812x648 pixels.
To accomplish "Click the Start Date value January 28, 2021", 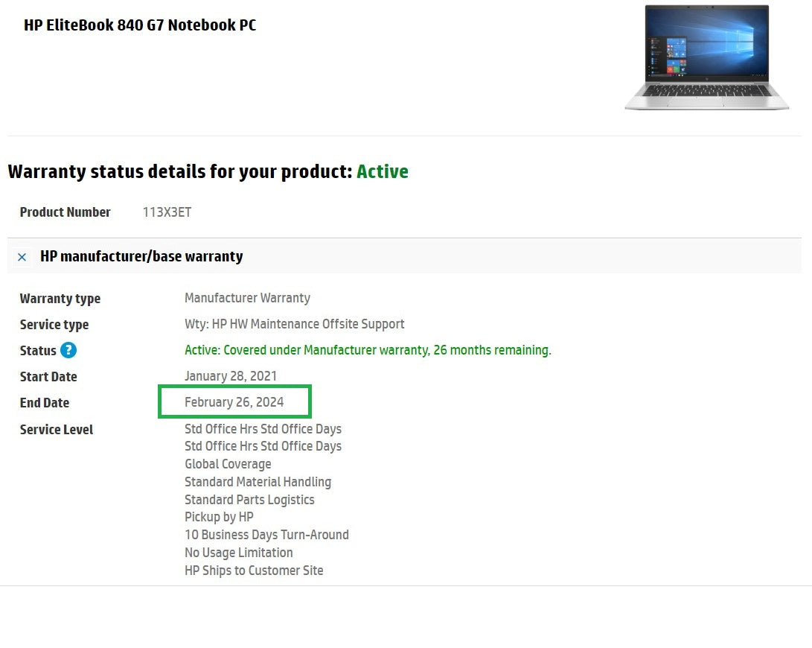I will [x=230, y=376].
